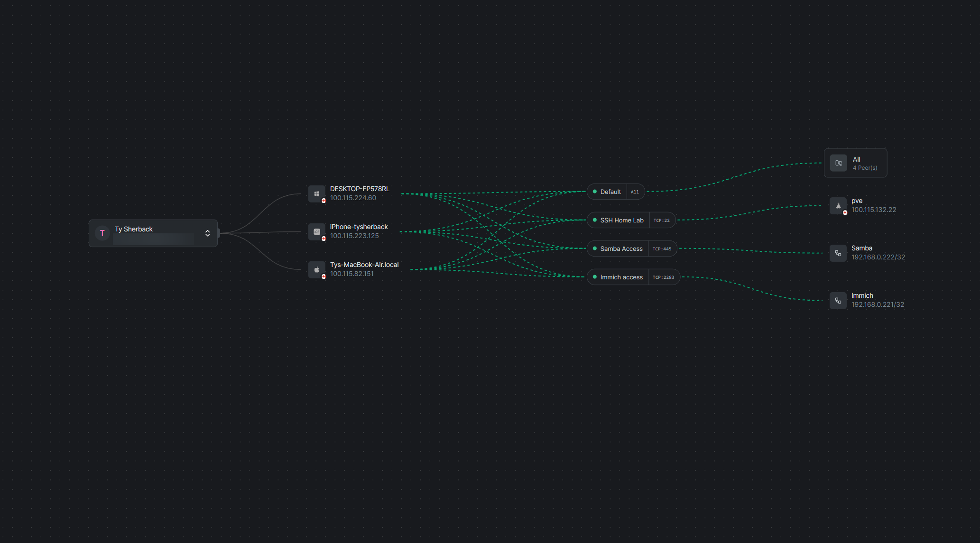Open the Immich access policy
This screenshot has width=980, height=543.
tap(633, 277)
